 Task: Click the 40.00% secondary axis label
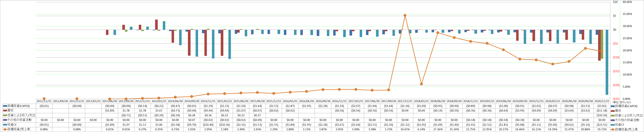point(627,2)
